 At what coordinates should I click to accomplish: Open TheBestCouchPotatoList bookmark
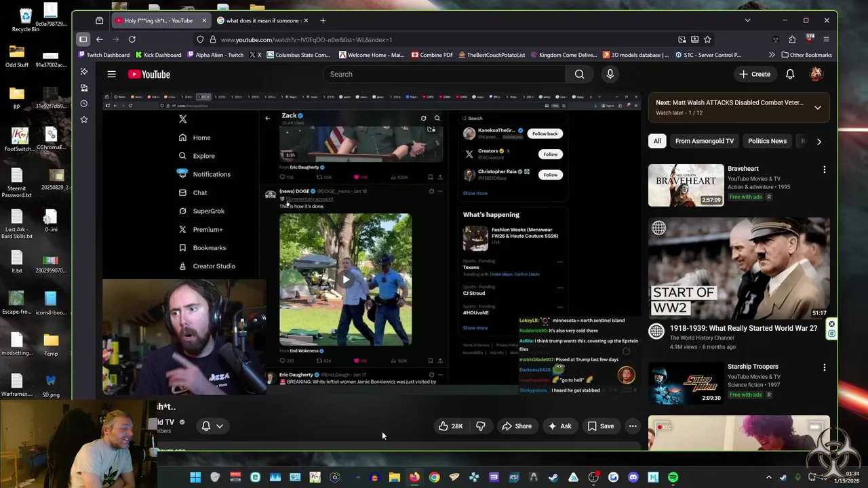pyautogui.click(x=492, y=55)
